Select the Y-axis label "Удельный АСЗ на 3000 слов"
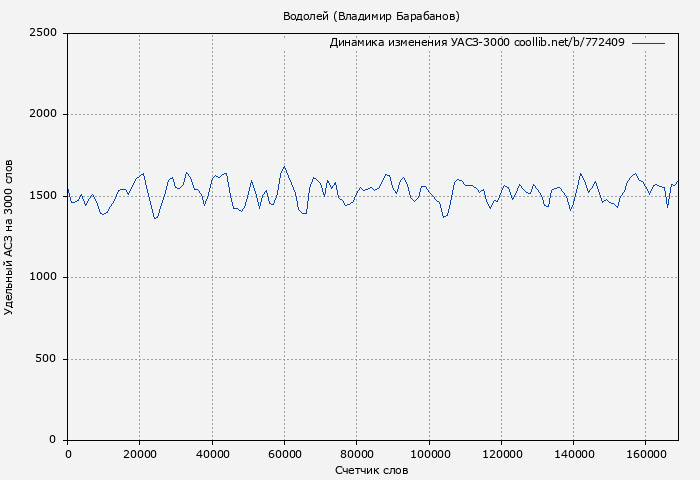 point(10,237)
